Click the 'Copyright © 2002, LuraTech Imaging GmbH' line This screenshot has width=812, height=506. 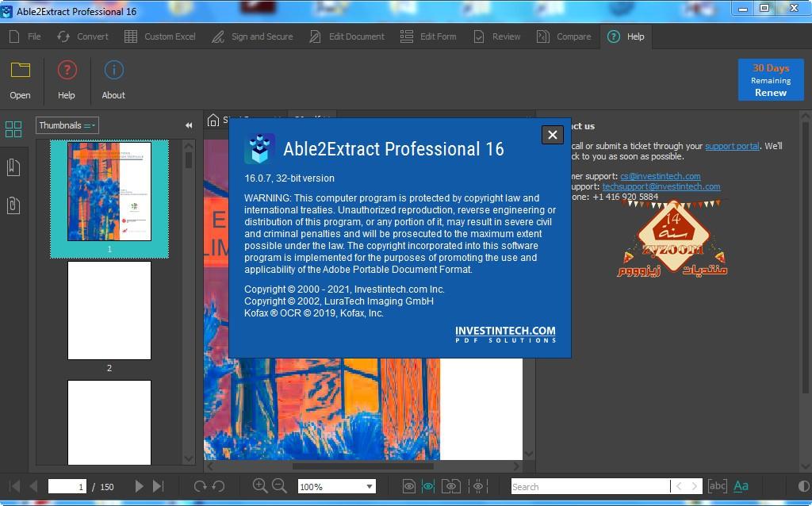coord(339,301)
